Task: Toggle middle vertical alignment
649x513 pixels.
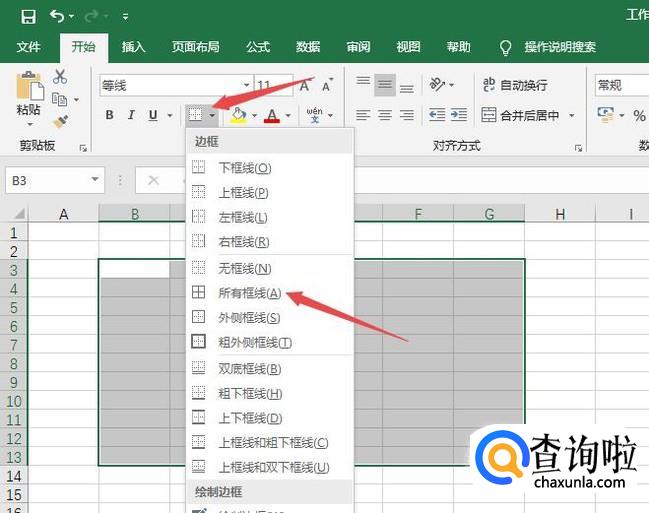Action: coord(385,85)
